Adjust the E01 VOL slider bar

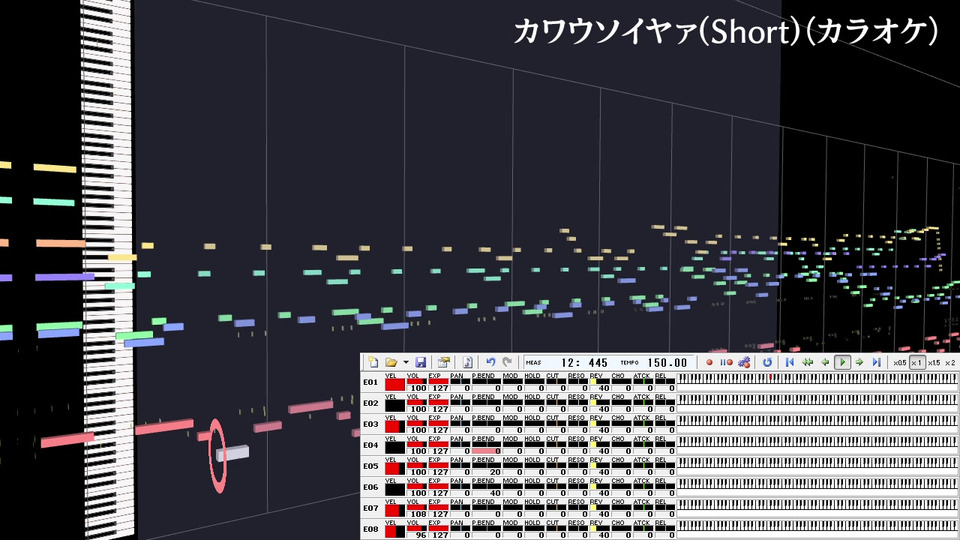tap(417, 381)
